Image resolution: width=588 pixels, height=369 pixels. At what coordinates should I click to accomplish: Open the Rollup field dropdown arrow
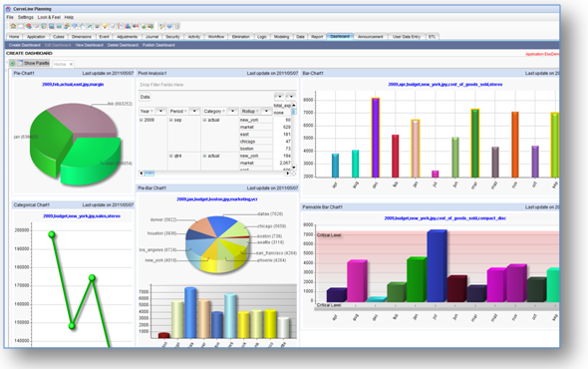coord(266,111)
